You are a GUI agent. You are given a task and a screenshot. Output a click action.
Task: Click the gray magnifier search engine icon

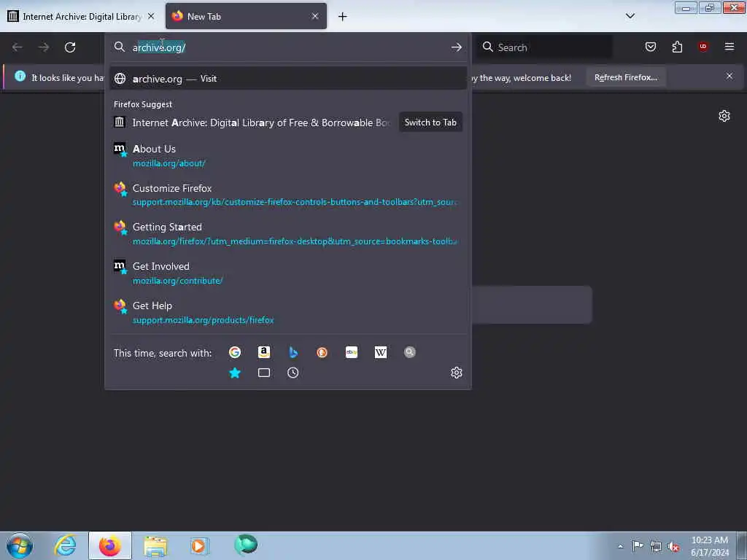[x=410, y=352]
